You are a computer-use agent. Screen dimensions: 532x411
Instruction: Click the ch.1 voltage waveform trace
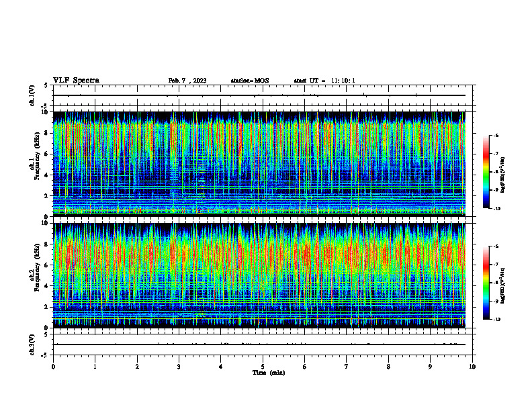[x=259, y=95]
